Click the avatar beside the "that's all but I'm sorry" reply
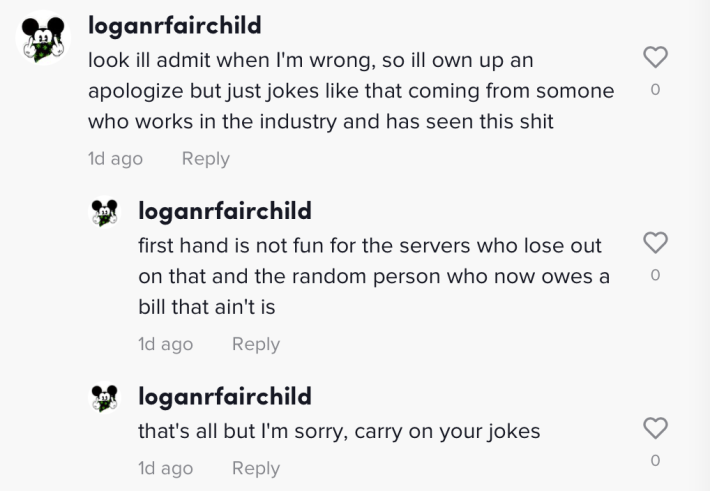The width and height of the screenshot is (710, 491). tap(104, 397)
